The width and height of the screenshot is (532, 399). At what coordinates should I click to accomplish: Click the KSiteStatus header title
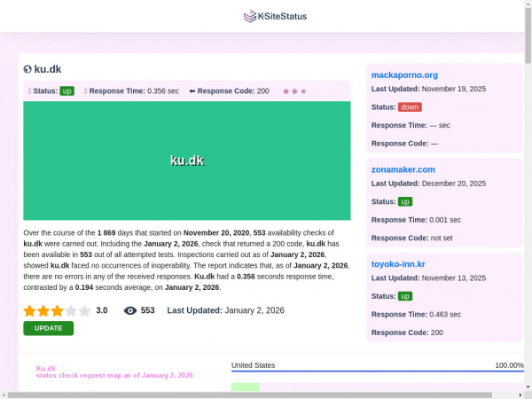pyautogui.click(x=270, y=16)
